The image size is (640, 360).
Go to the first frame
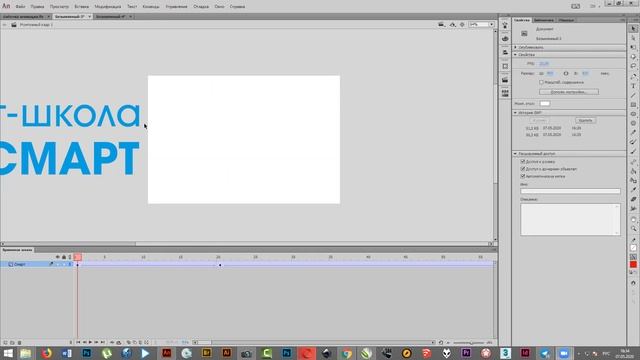(78, 342)
